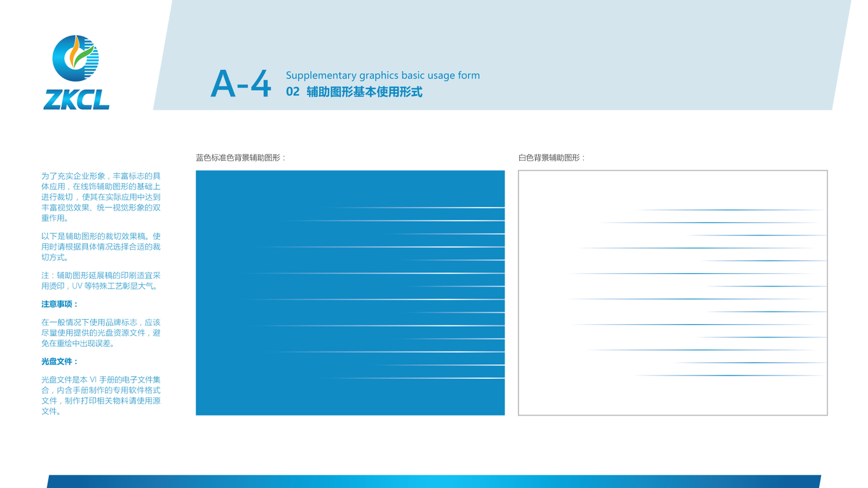This screenshot has width=868, height=488.
Task: Click the '白色背景辅助图形：' label
Action: [x=552, y=158]
